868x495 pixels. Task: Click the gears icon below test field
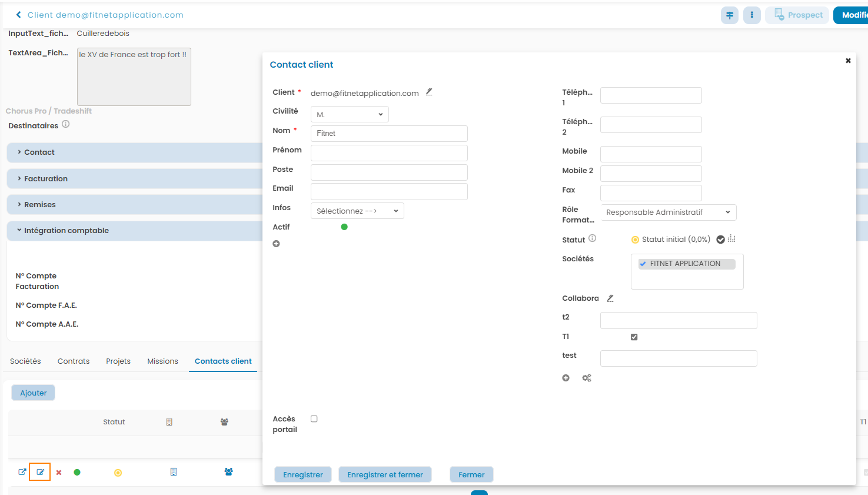click(x=587, y=378)
